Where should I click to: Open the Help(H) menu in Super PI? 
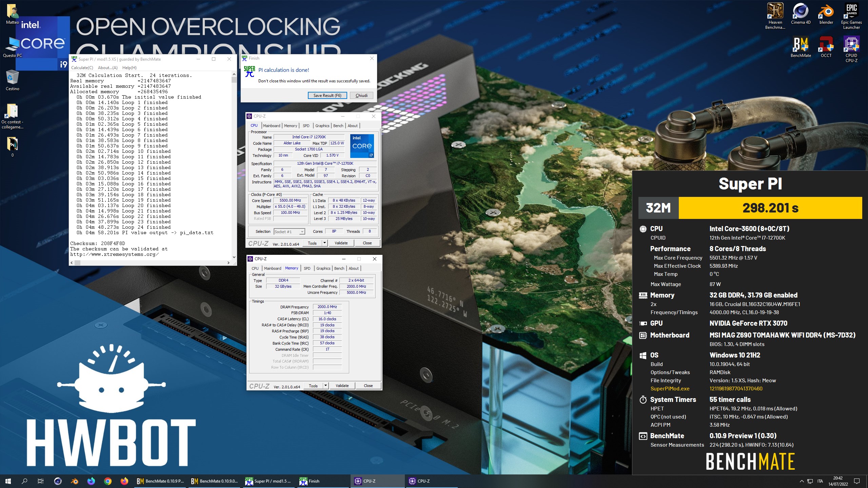click(x=130, y=68)
